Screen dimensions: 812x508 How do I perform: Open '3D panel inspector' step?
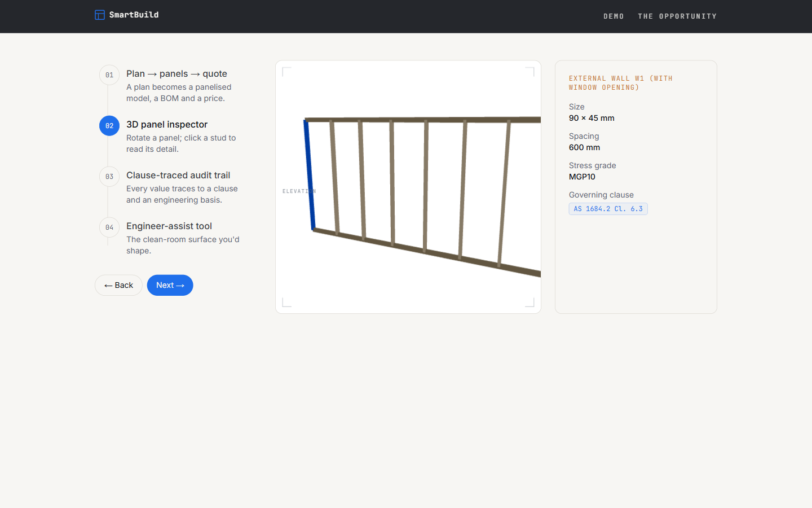coord(167,124)
